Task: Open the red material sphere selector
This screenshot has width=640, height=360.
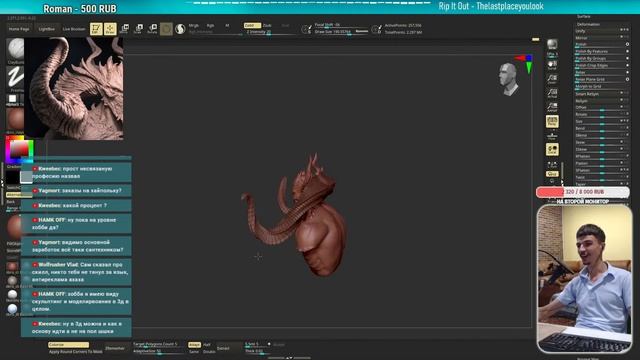Action: coord(16,119)
